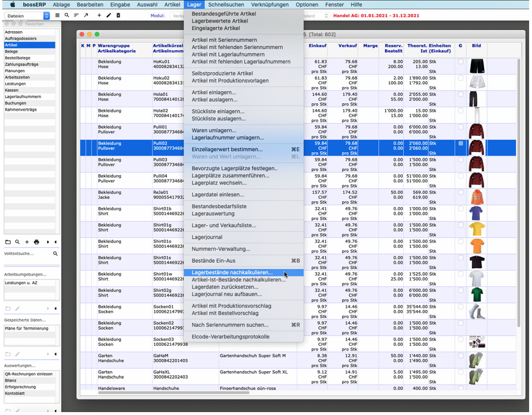Click the list view icon in top toolbar
The image size is (532, 415).
pos(57,16)
